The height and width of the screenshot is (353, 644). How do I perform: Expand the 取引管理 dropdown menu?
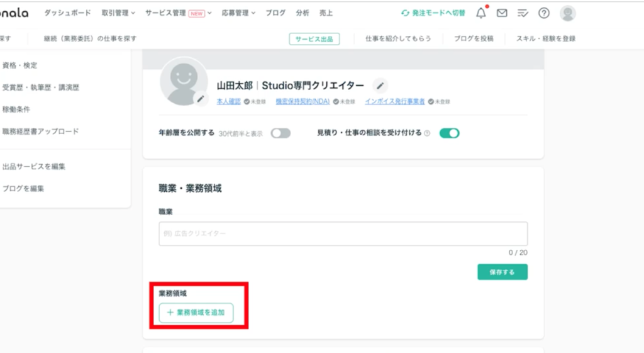click(x=118, y=13)
